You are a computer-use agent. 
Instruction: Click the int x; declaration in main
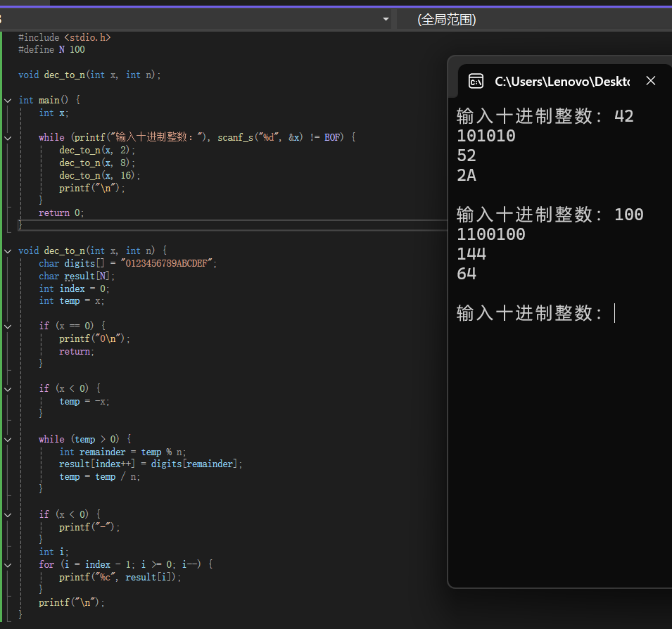click(53, 113)
